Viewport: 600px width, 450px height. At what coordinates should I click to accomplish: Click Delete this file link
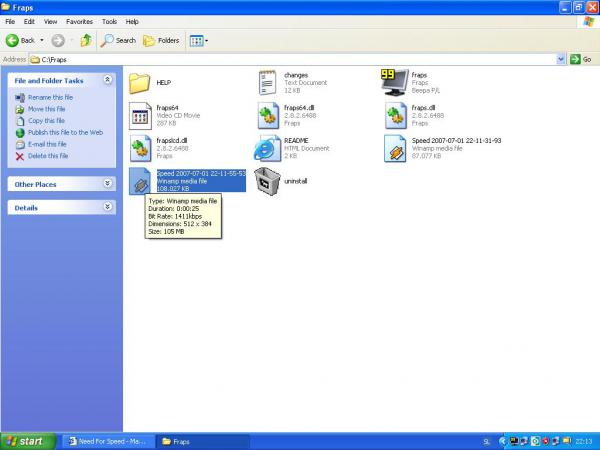click(x=47, y=156)
